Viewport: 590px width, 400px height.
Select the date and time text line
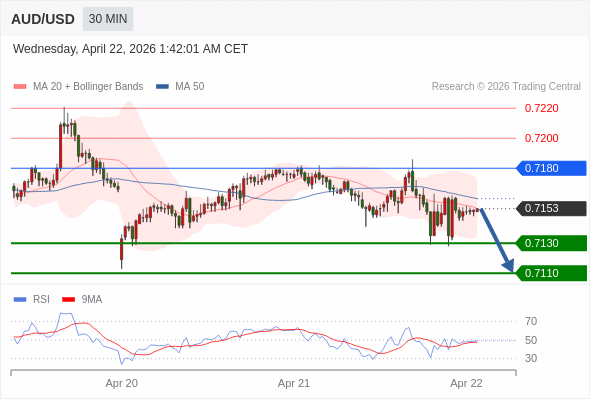pyautogui.click(x=130, y=49)
